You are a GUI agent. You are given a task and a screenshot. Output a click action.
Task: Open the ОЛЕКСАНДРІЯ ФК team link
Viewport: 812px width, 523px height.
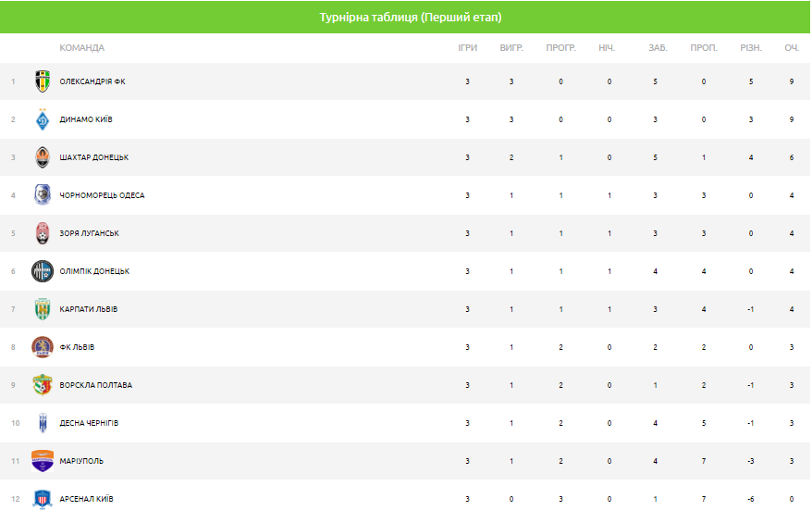tap(92, 81)
